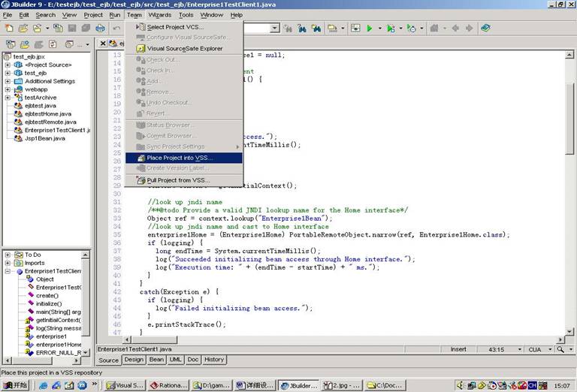Click the editor horizontal scrollbar thumb
Screen dimensions: 577x392
click(x=154, y=339)
